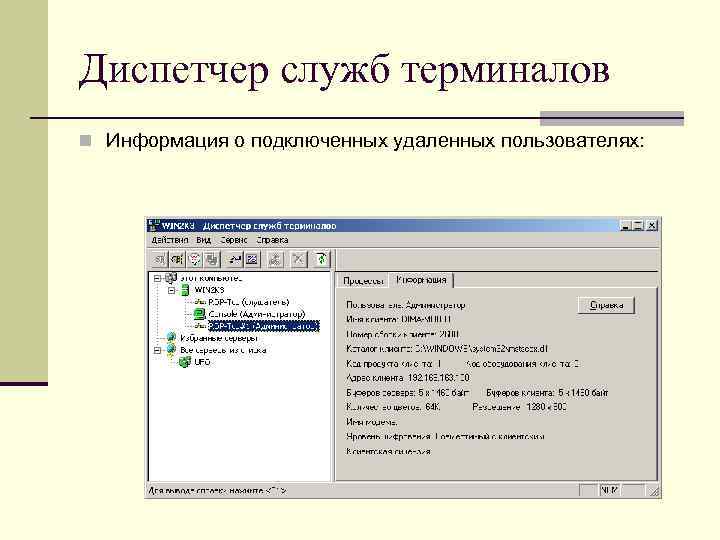Open the Справка menu
The width and height of the screenshot is (720, 540).
[272, 240]
